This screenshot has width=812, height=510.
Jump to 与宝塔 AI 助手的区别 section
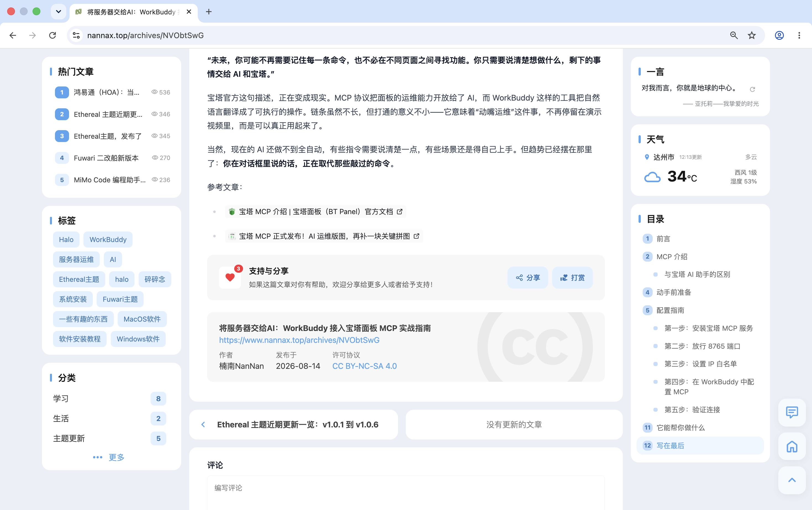click(x=700, y=275)
